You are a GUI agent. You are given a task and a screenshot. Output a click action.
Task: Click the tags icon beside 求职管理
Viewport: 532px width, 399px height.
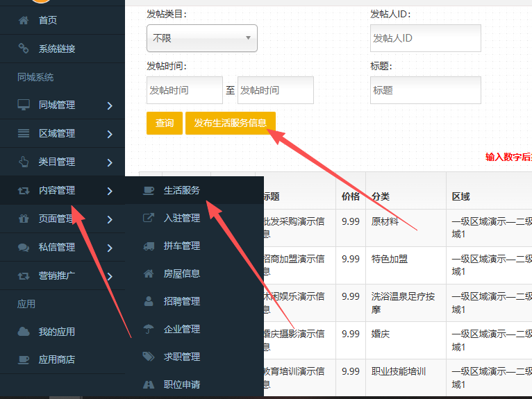click(x=149, y=357)
